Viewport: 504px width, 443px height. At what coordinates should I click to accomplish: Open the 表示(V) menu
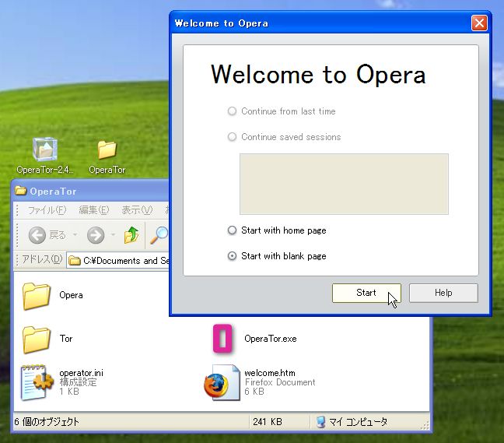(x=137, y=210)
